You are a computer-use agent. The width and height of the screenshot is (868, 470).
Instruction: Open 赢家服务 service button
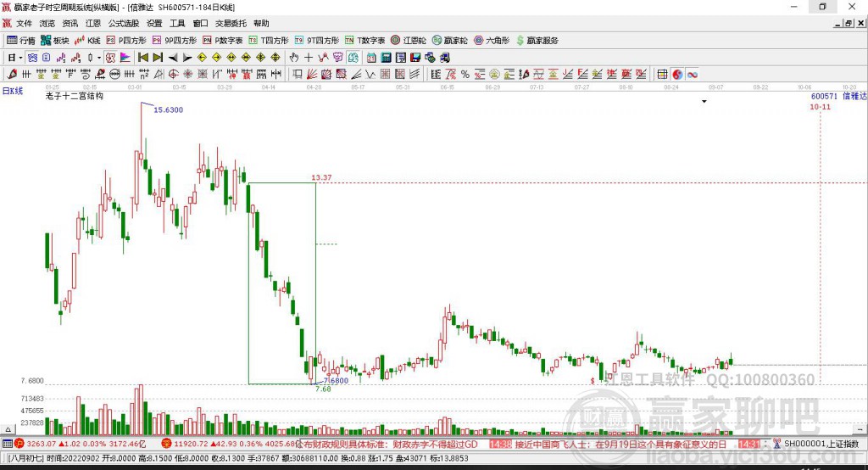(x=537, y=41)
